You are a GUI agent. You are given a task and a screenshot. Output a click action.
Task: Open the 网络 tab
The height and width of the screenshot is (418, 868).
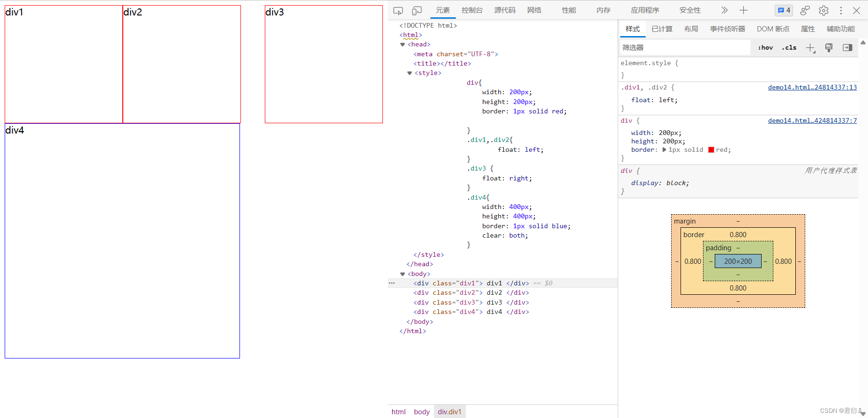(x=534, y=10)
